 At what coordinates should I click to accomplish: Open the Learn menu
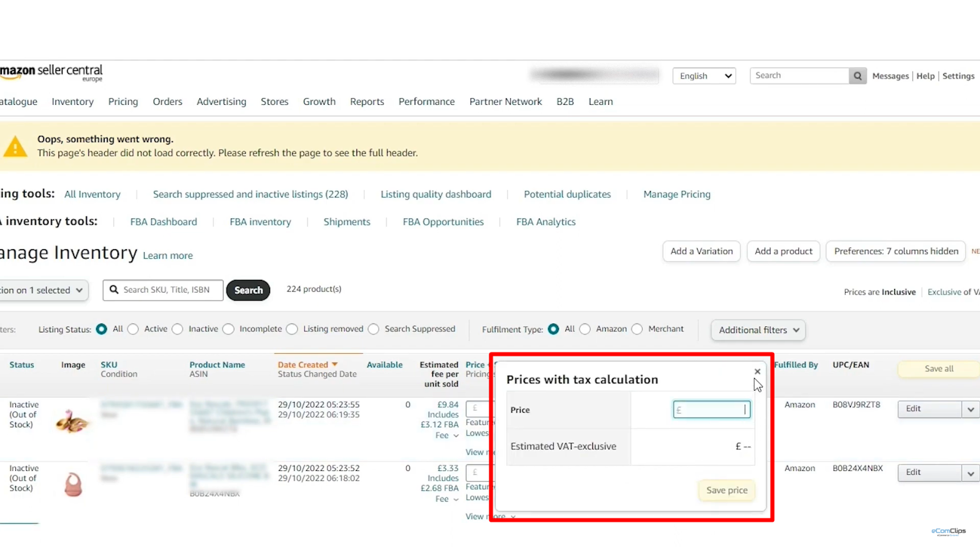pyautogui.click(x=601, y=102)
